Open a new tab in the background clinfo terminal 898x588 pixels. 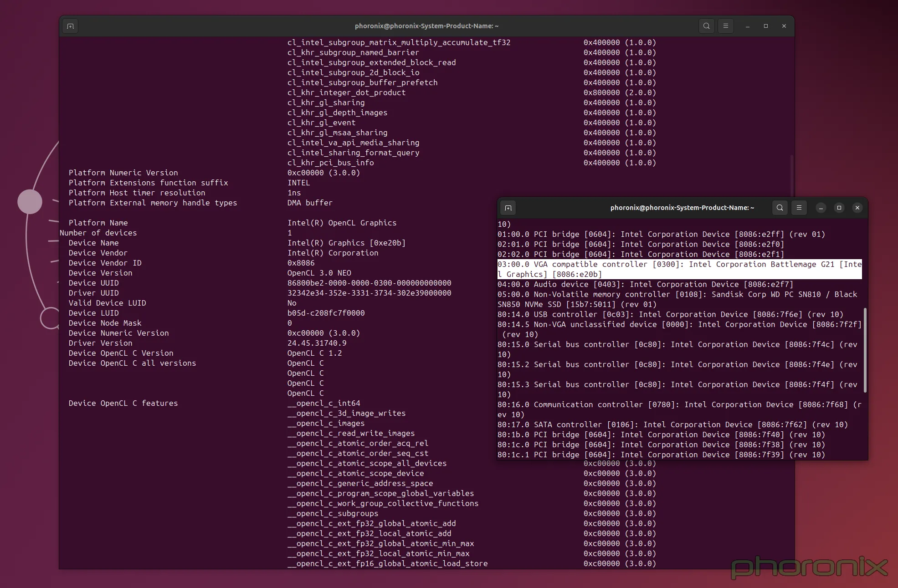click(x=70, y=26)
